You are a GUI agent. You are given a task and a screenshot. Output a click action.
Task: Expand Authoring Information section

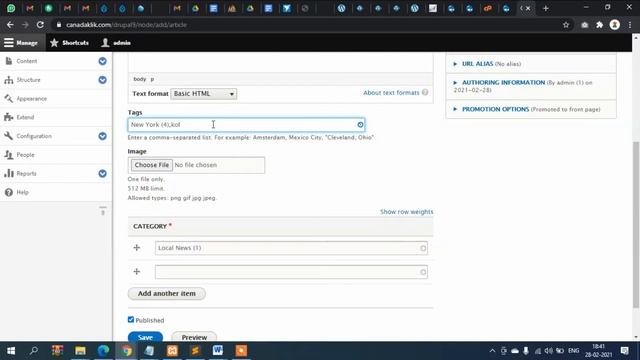(x=503, y=82)
